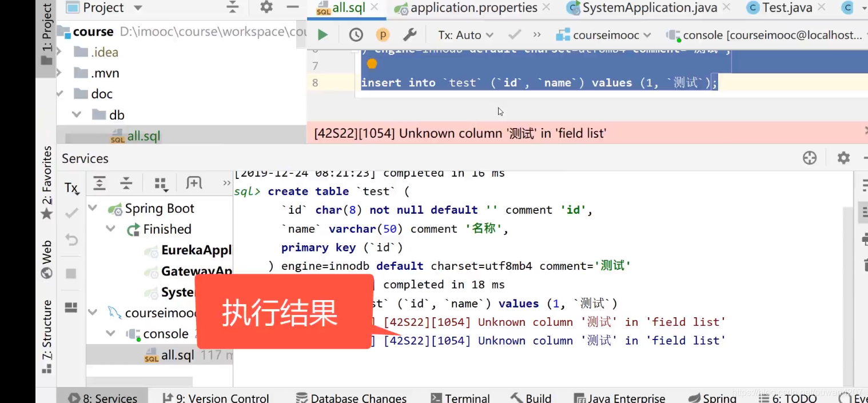The height and width of the screenshot is (403, 868).
Task: Click the Services layout view icon
Action: [x=71, y=308]
